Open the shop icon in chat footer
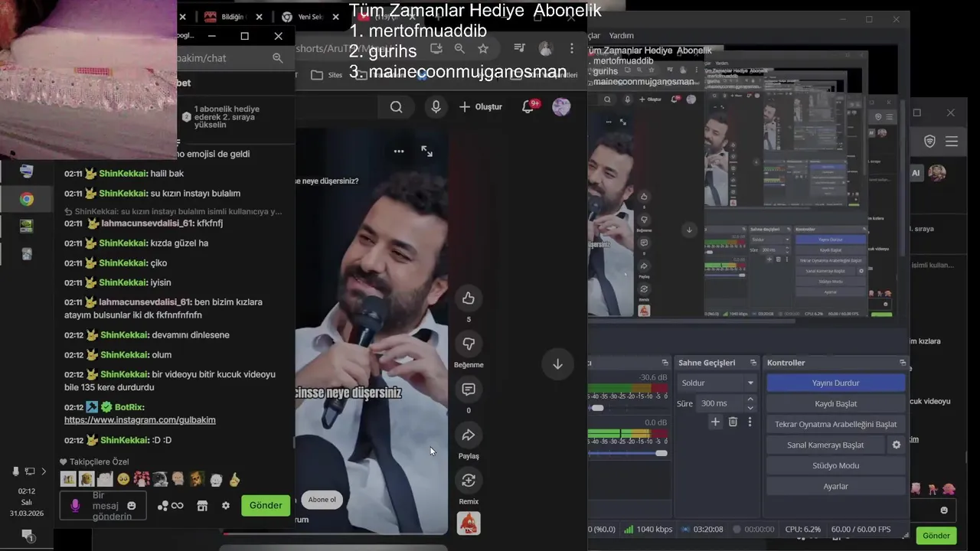This screenshot has height=551, width=980. (202, 506)
